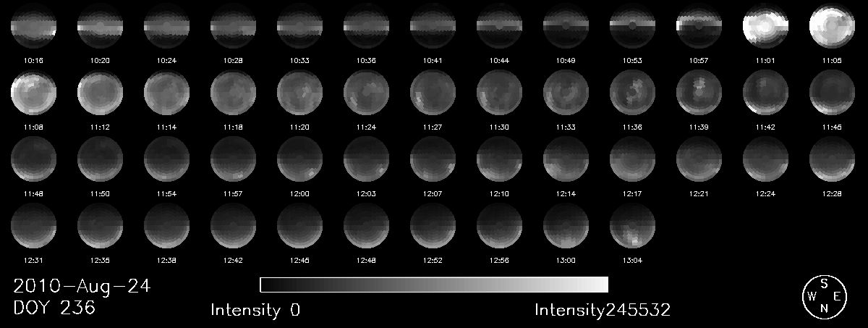Open the disk image at 11:12
The image size is (868, 328).
click(x=101, y=93)
